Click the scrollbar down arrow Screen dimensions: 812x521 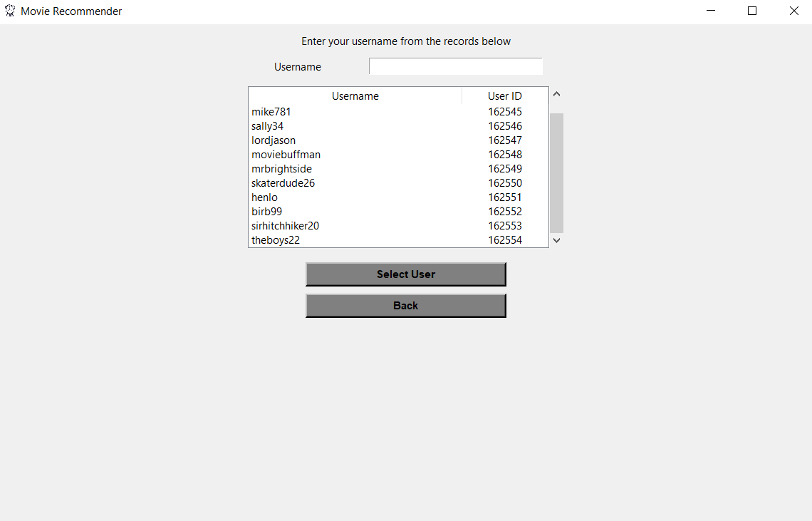pyautogui.click(x=556, y=240)
